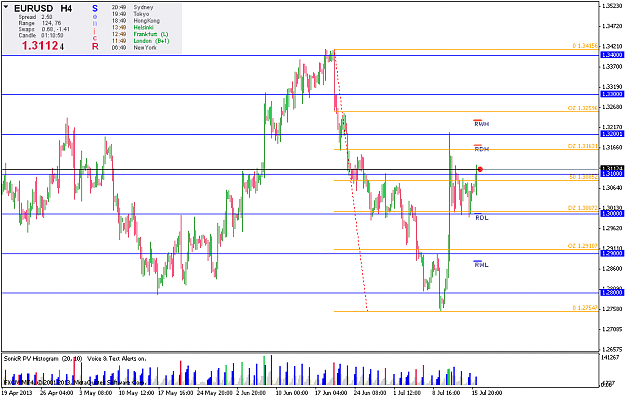Click the black current price tag on axis
The image size is (625, 398).
611,168
